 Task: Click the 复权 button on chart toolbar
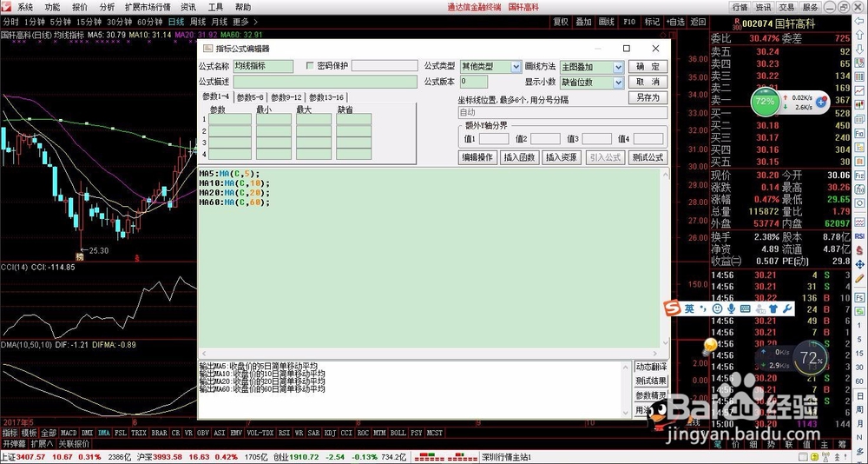pyautogui.click(x=561, y=23)
